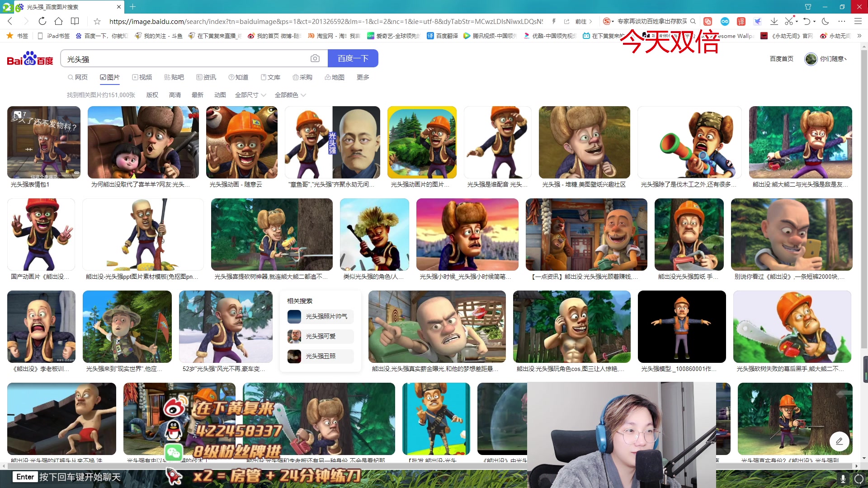The width and height of the screenshot is (868, 488).
Task: Open the browser home page
Action: pos(58,21)
